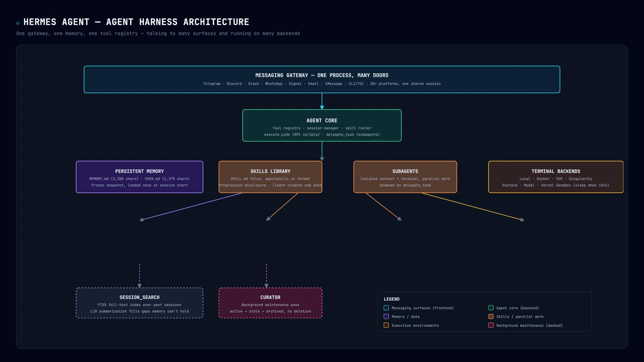This screenshot has width=644, height=362.
Task: Select the 'Daytona · Modal · Vercel Sandbox' line
Action: [556, 185]
